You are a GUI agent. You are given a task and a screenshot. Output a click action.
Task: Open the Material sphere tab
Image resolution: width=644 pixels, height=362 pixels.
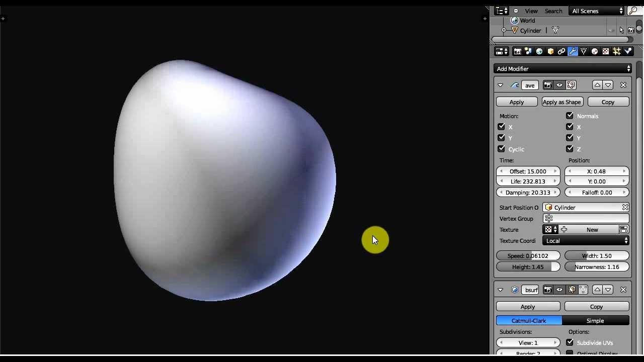pyautogui.click(x=595, y=51)
